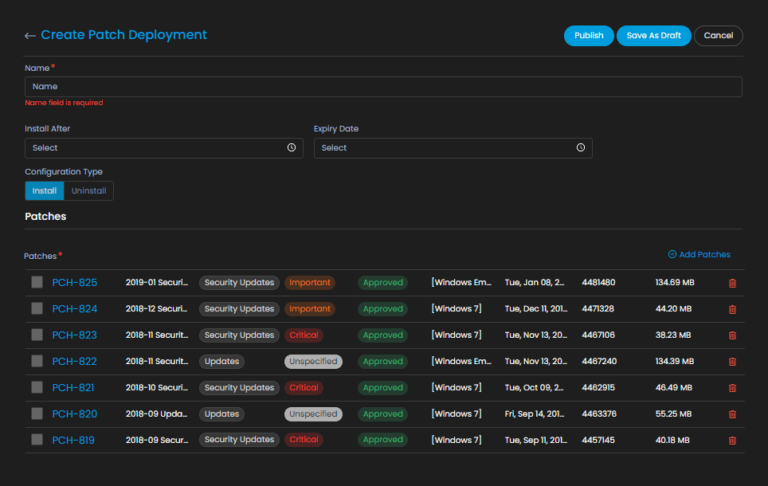Click the trash icon for PCH-823

click(732, 335)
